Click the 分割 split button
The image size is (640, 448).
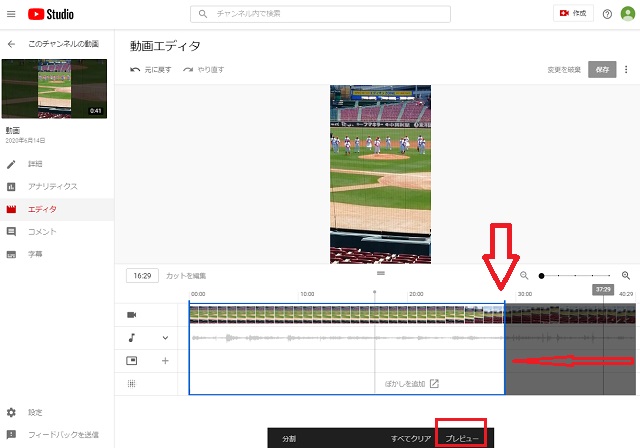(x=289, y=439)
